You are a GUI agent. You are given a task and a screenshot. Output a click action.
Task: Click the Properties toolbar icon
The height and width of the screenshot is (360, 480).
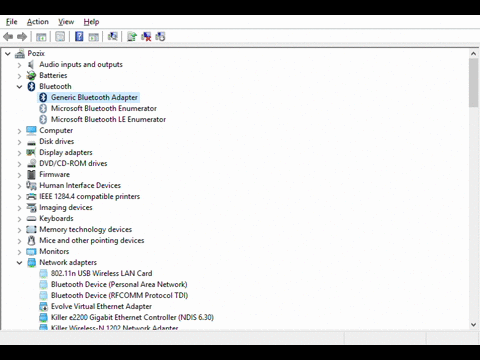(x=60, y=37)
